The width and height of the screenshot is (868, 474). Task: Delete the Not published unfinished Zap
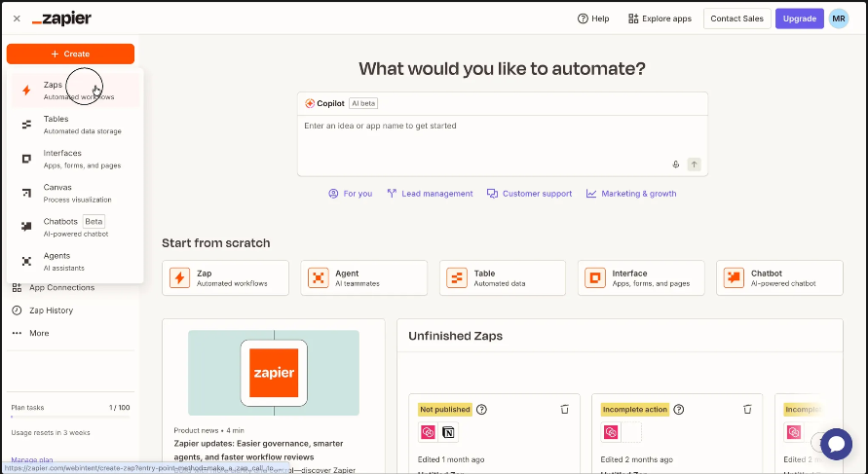point(564,410)
